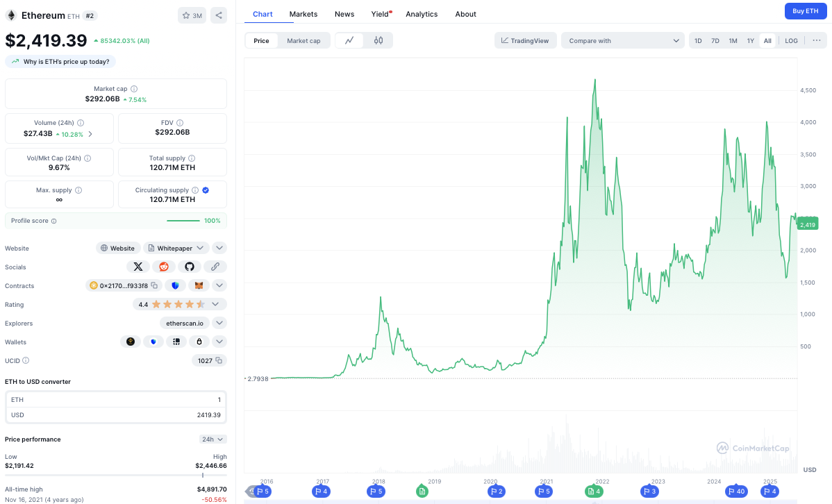Set chart range to 1Y

pyautogui.click(x=750, y=41)
